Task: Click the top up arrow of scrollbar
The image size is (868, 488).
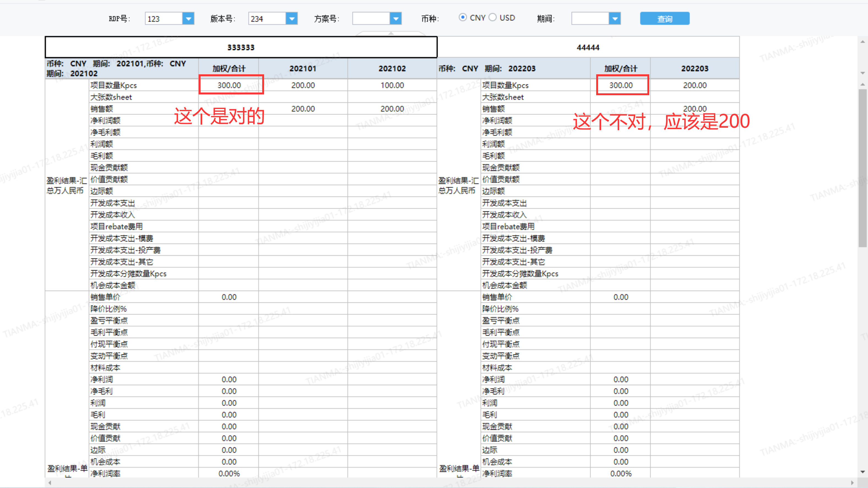Action: (862, 42)
